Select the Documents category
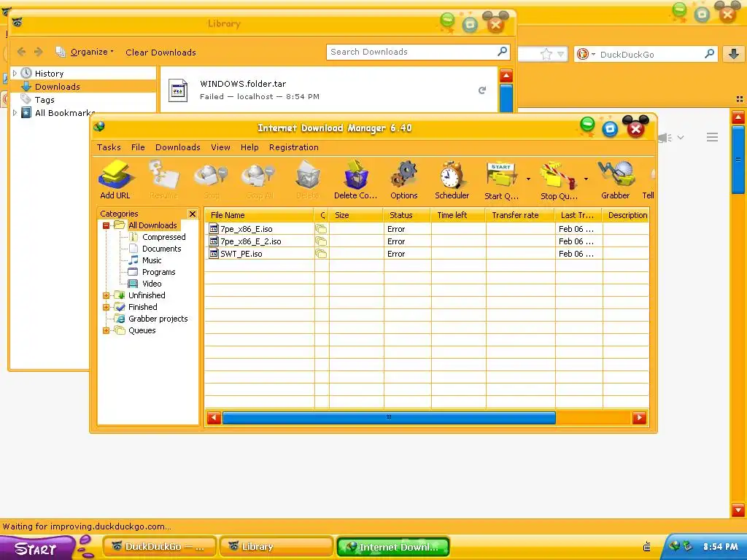Image resolution: width=747 pixels, height=560 pixels. click(161, 249)
